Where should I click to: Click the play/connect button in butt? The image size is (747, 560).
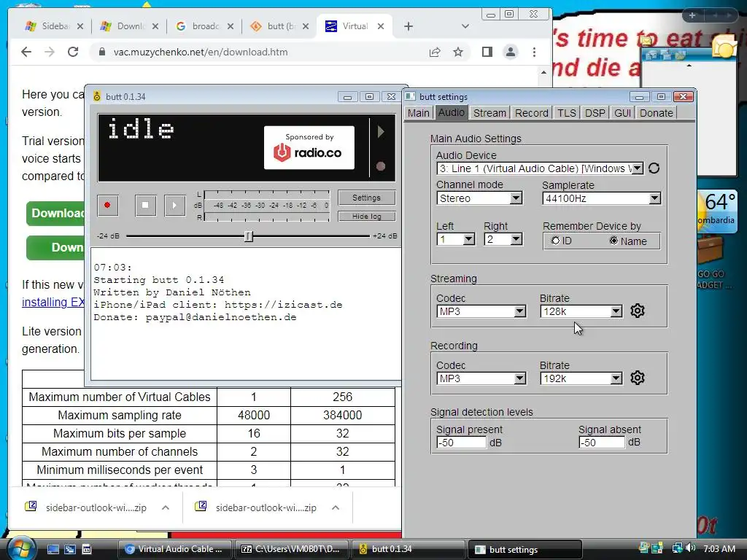[175, 205]
